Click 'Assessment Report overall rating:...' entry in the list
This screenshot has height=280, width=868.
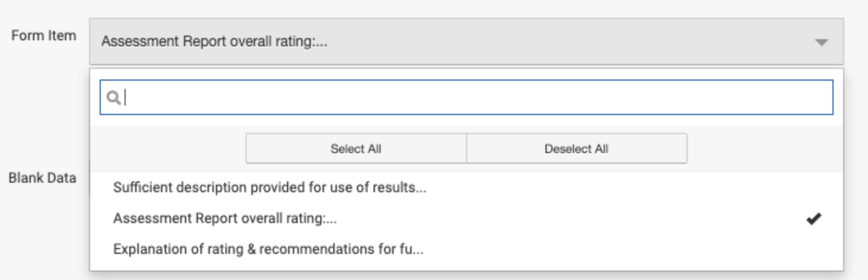225,218
